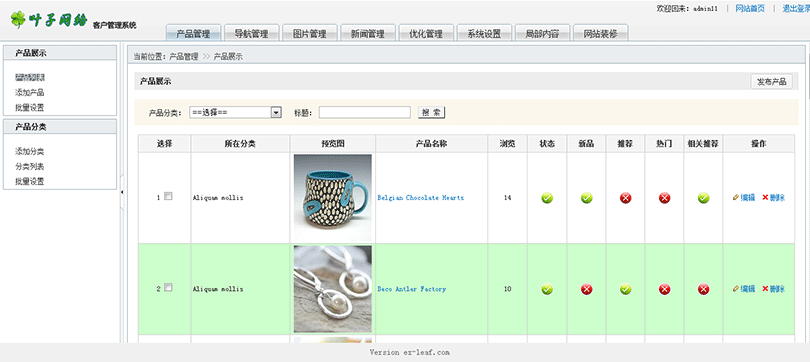Focus the 标题 search input field
This screenshot has width=810, height=362.
365,112
